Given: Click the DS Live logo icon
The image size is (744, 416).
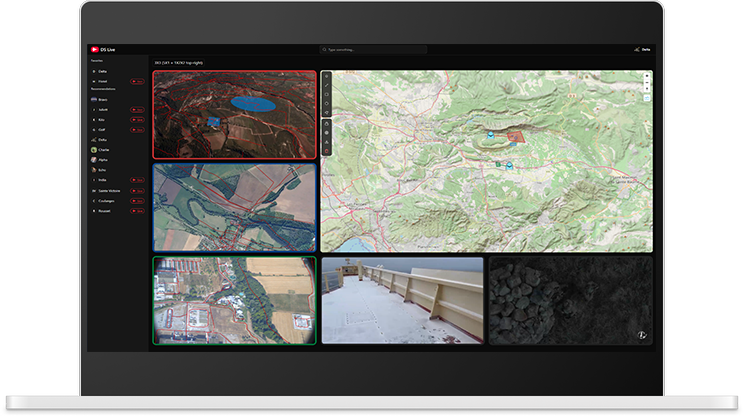Looking at the screenshot, I should click(93, 49).
